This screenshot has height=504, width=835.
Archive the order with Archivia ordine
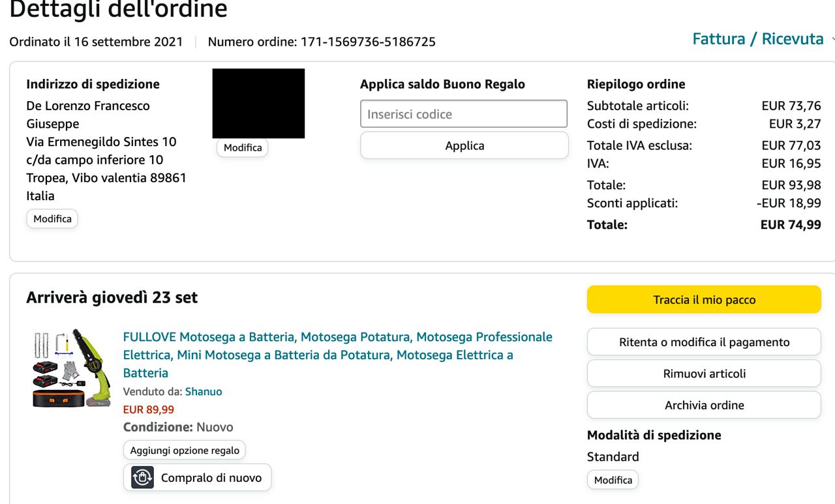pyautogui.click(x=704, y=405)
